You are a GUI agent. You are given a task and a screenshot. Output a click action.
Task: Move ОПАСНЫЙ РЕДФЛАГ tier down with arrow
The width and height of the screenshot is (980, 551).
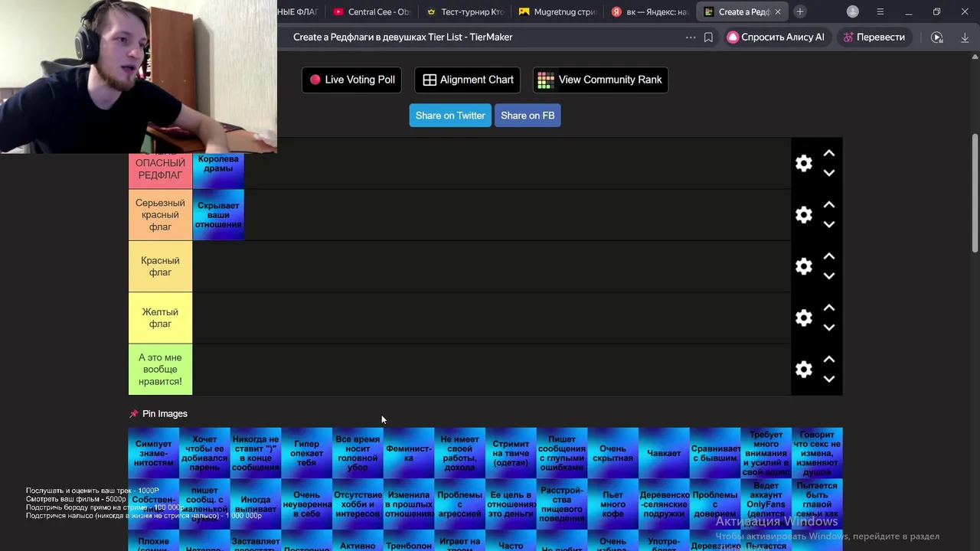829,173
